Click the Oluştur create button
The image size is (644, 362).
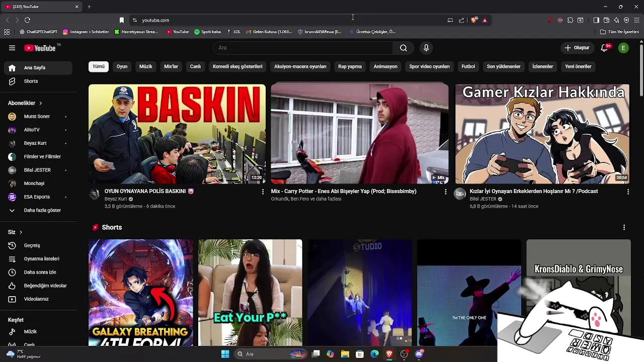[577, 48]
